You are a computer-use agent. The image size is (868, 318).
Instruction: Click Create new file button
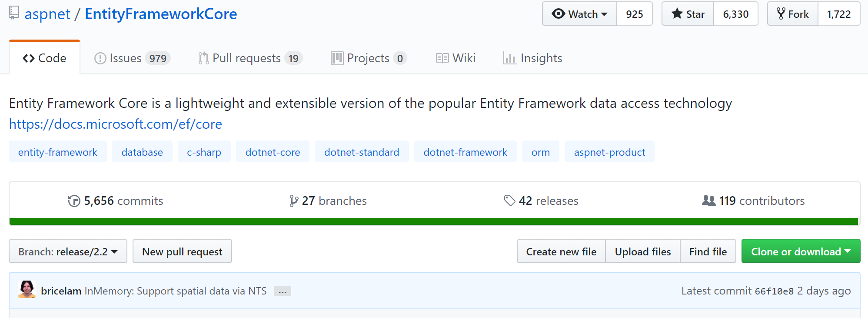pyautogui.click(x=561, y=251)
